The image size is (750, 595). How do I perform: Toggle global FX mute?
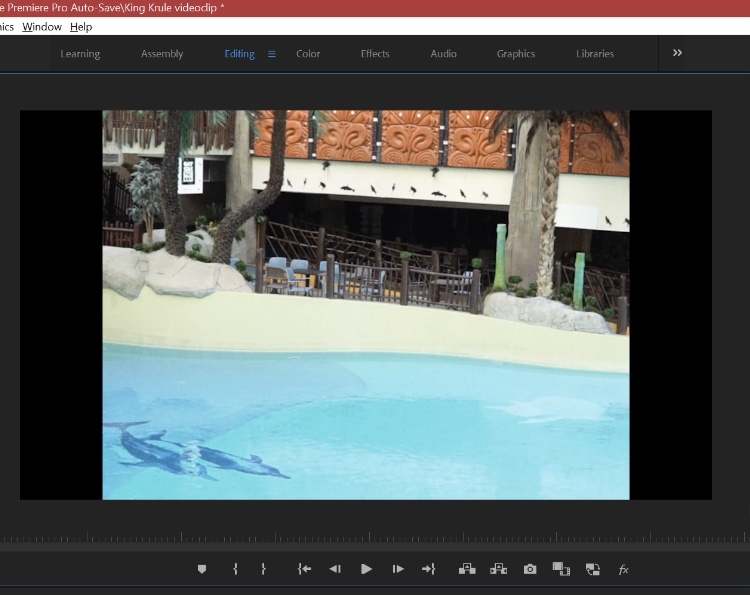click(623, 569)
